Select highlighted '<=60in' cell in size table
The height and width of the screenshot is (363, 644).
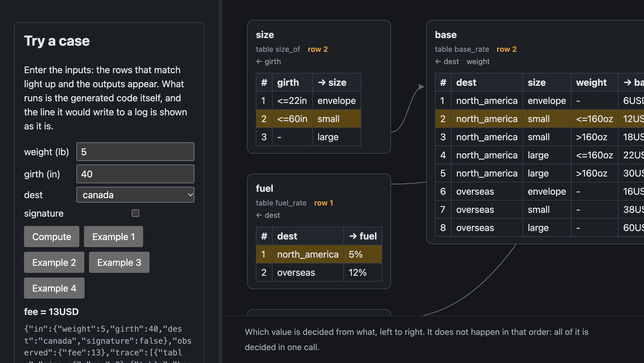pos(292,119)
